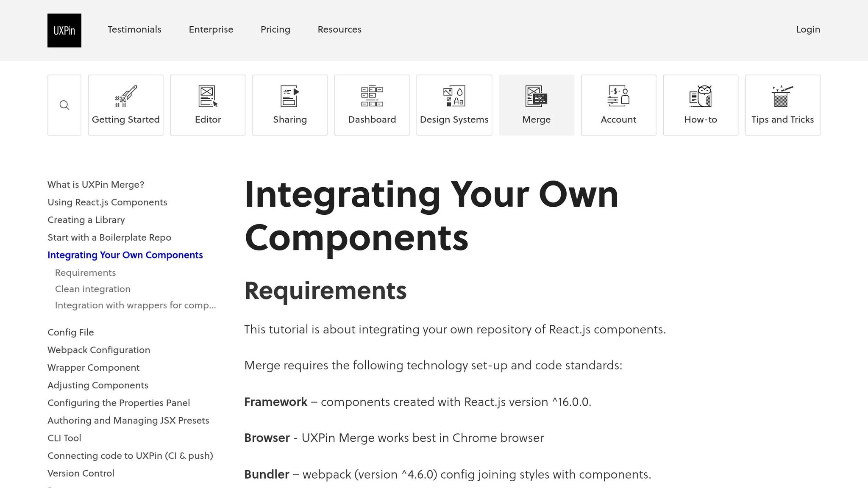Open 'Authoring and Managing JSX Presets' link
Screen dimensions: 868x488
tap(128, 421)
